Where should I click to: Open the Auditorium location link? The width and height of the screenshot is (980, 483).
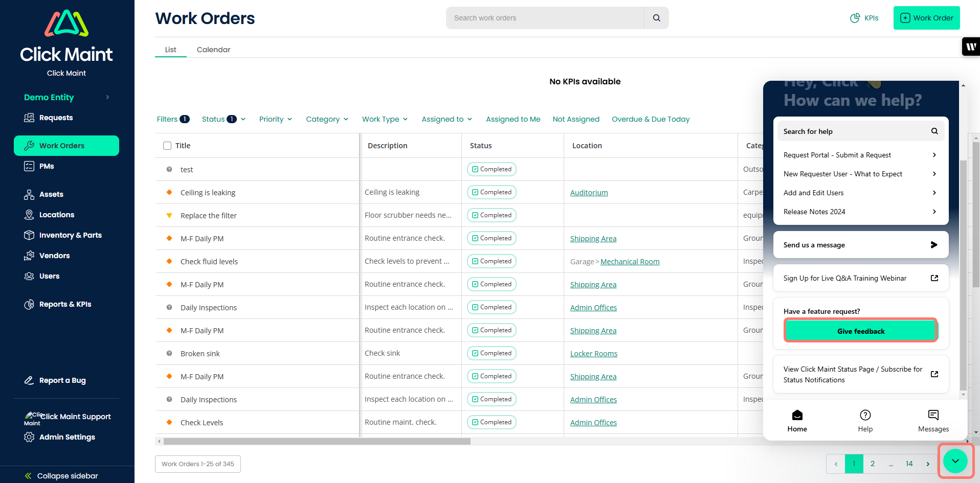pos(589,193)
